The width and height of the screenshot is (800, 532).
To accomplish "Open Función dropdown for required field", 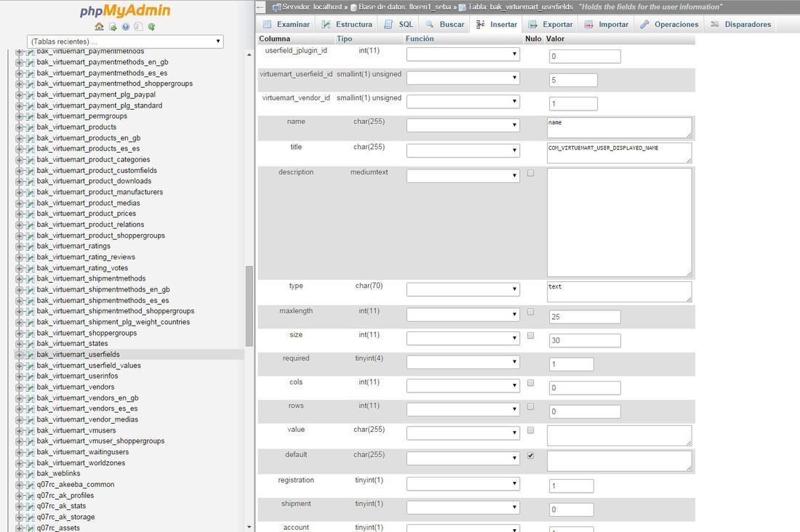I will coord(463,362).
